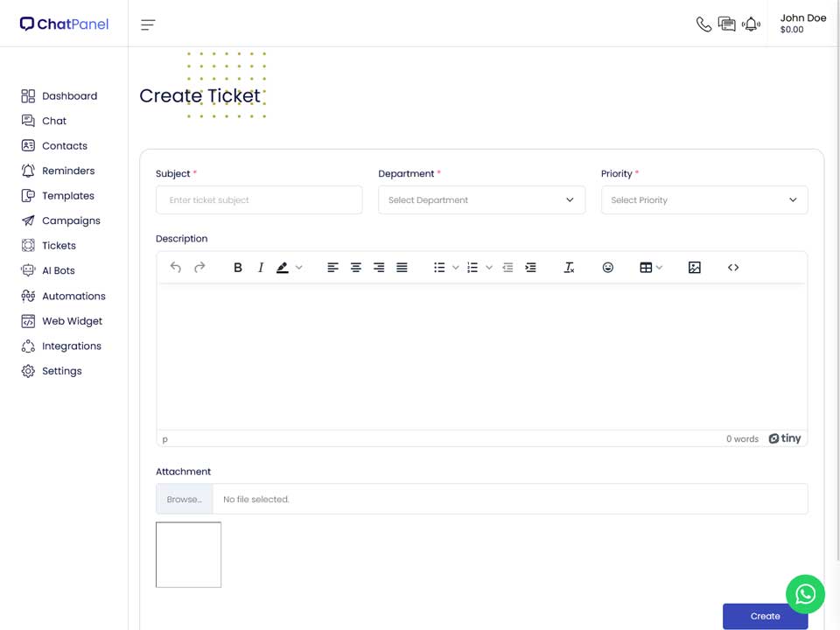
Task: Justify text alignment in editor
Action: click(402, 268)
